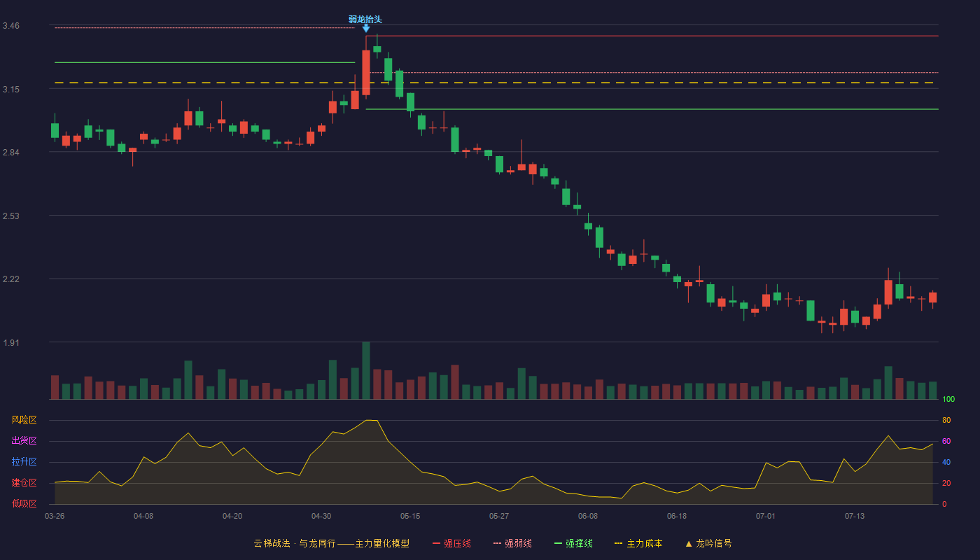Click the 1.91 price axis label
The height and width of the screenshot is (560, 980).
tap(11, 343)
